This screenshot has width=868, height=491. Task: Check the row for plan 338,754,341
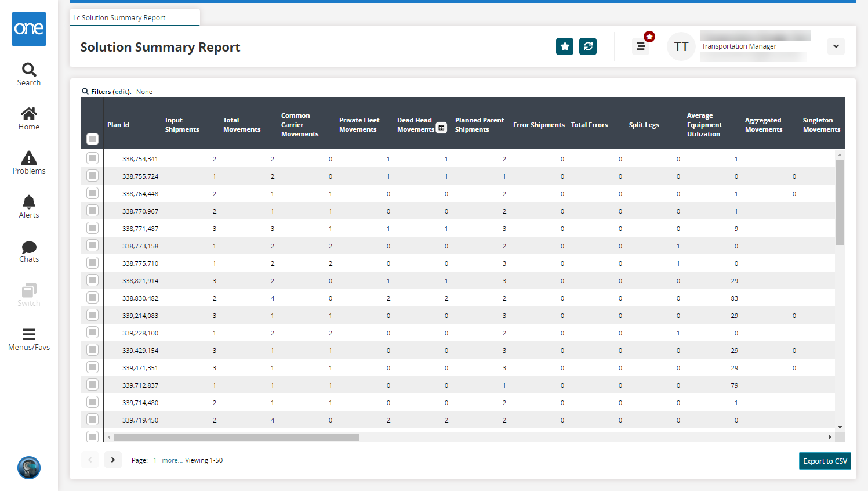click(92, 158)
